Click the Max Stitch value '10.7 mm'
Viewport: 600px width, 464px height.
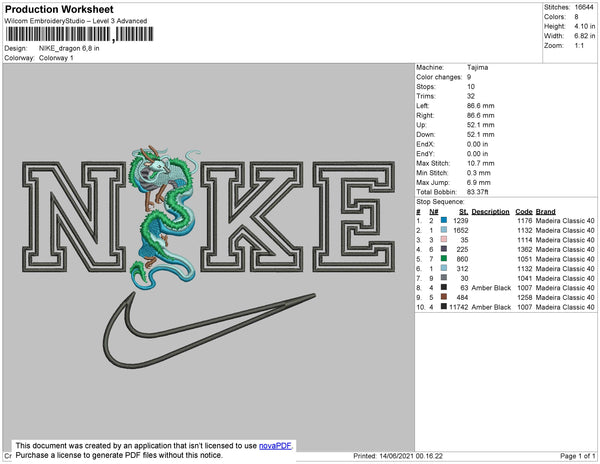480,163
